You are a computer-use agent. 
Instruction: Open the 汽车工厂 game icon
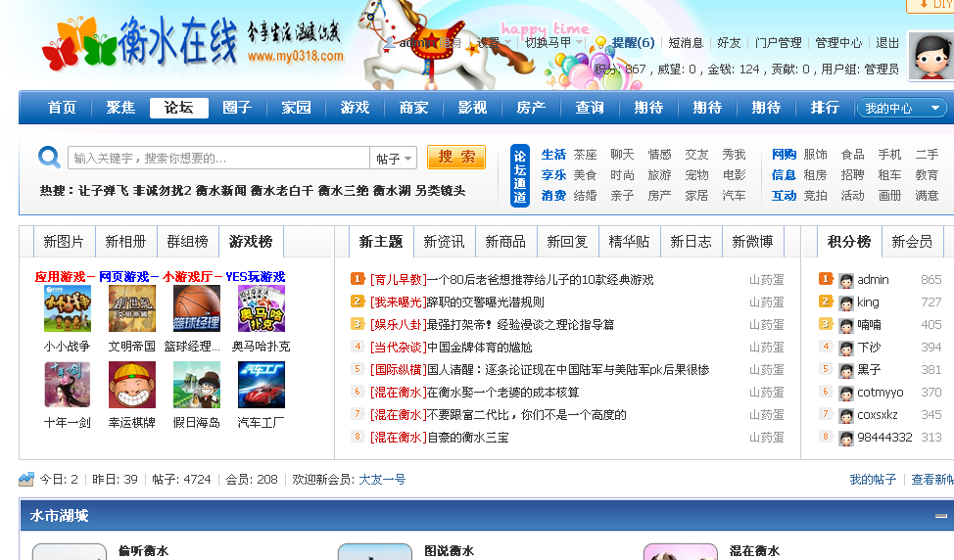pos(261,385)
